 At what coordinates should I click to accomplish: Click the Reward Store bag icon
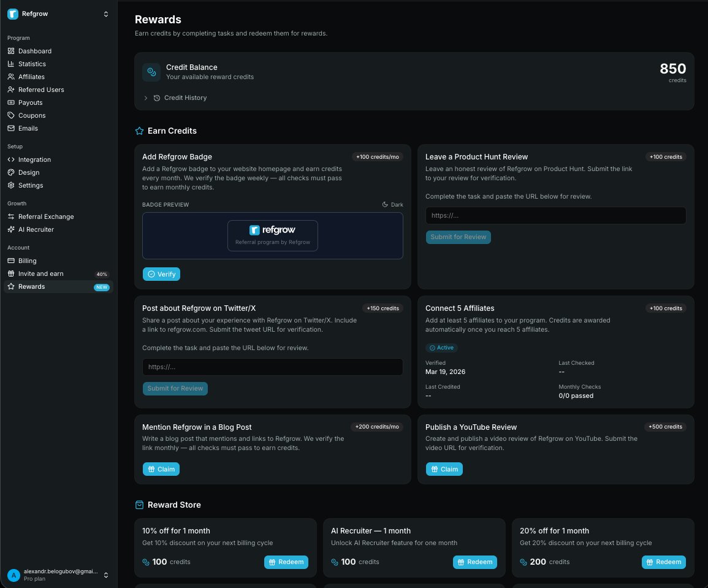(x=140, y=505)
